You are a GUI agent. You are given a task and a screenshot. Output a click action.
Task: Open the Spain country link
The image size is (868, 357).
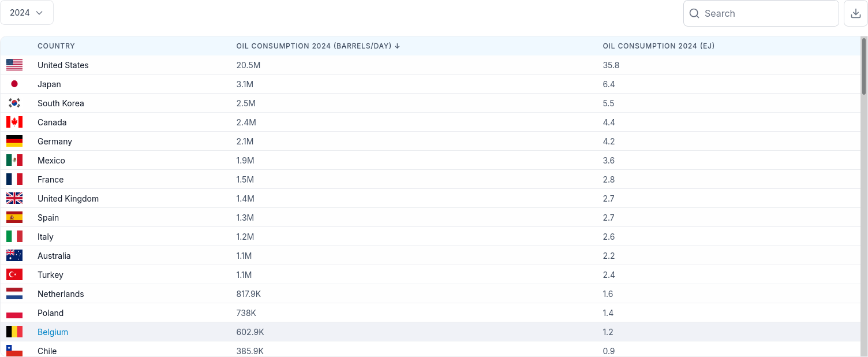click(x=48, y=218)
